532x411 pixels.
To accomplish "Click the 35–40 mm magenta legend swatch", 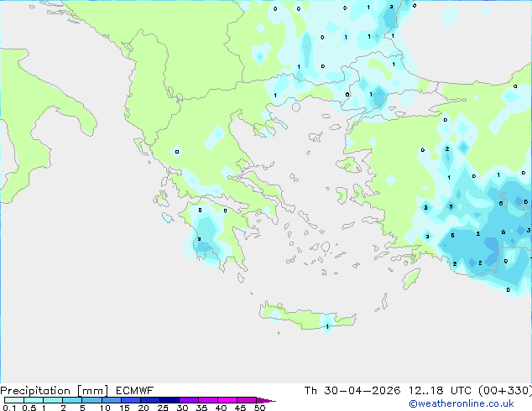I will 207,400.
